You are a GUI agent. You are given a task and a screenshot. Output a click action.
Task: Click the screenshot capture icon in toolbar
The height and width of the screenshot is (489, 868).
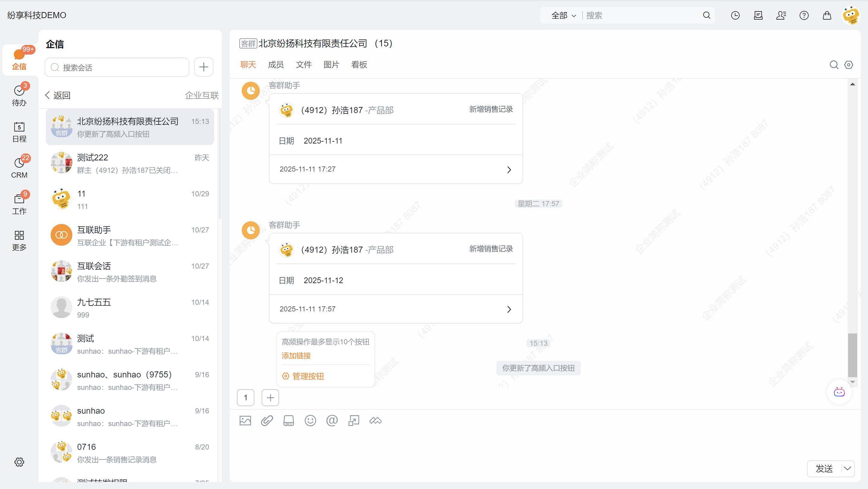[x=354, y=421]
